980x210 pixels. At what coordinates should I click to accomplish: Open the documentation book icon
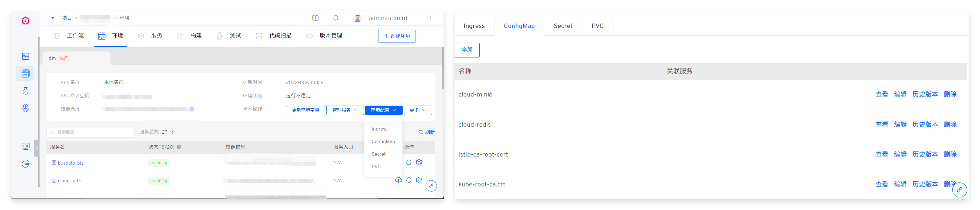(x=315, y=18)
